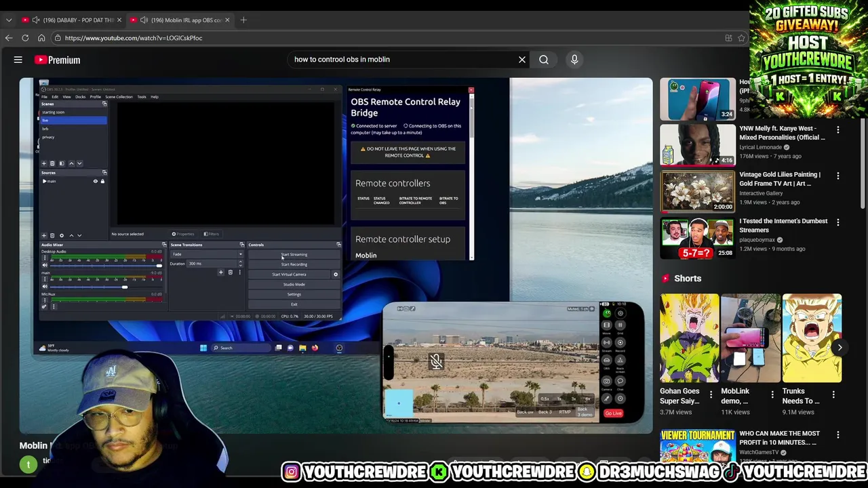Viewport: 868px width, 488px height.
Task: Open options for the YNW Melly video
Action: tap(837, 129)
